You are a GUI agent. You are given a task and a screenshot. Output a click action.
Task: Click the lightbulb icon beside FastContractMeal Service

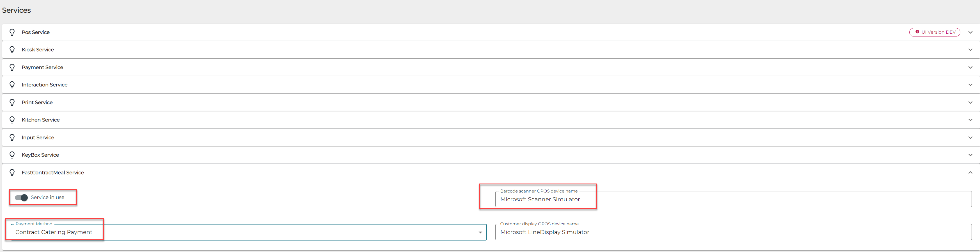12,172
